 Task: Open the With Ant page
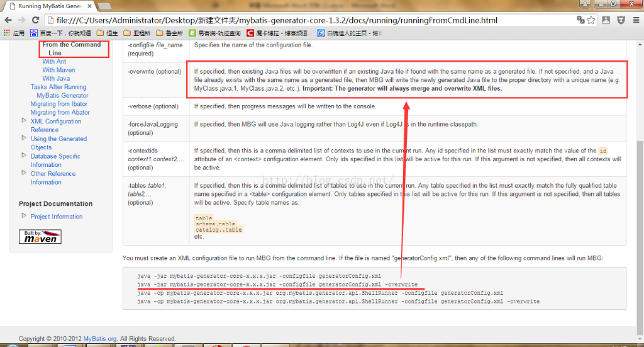point(54,61)
